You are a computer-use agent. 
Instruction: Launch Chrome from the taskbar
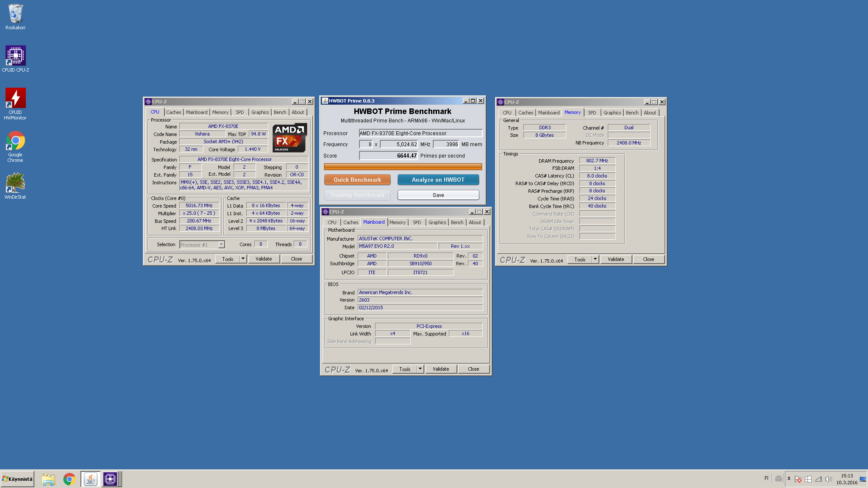pyautogui.click(x=69, y=479)
